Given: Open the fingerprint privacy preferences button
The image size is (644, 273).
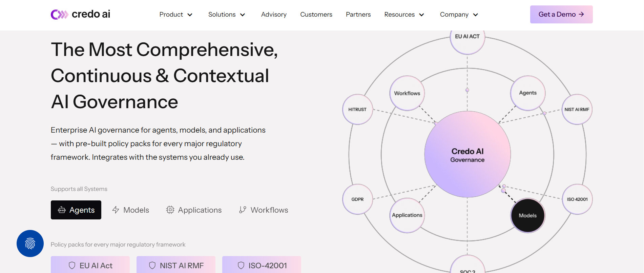Looking at the screenshot, I should tap(30, 243).
